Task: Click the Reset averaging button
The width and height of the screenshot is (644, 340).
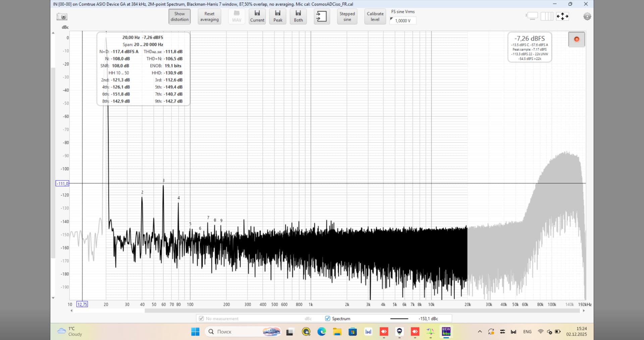Action: (x=209, y=16)
